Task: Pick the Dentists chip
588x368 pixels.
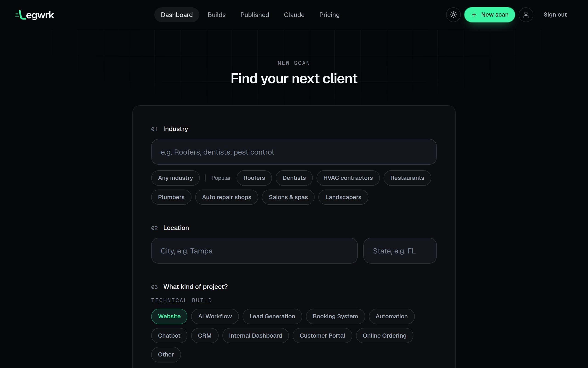Action: pos(294,178)
